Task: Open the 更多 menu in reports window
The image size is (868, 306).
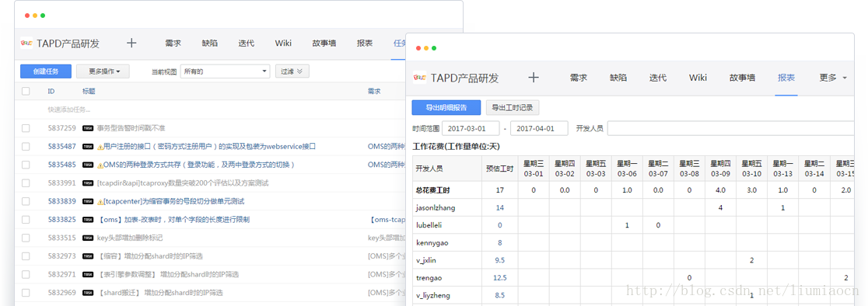Action: (834, 78)
